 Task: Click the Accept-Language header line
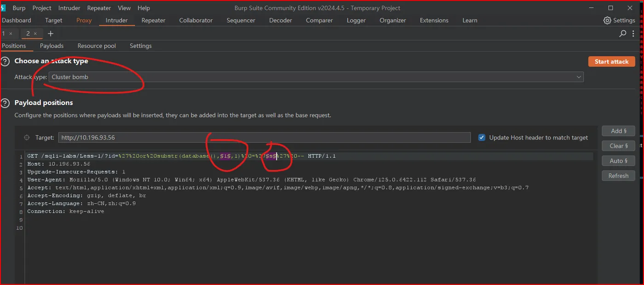pos(81,204)
